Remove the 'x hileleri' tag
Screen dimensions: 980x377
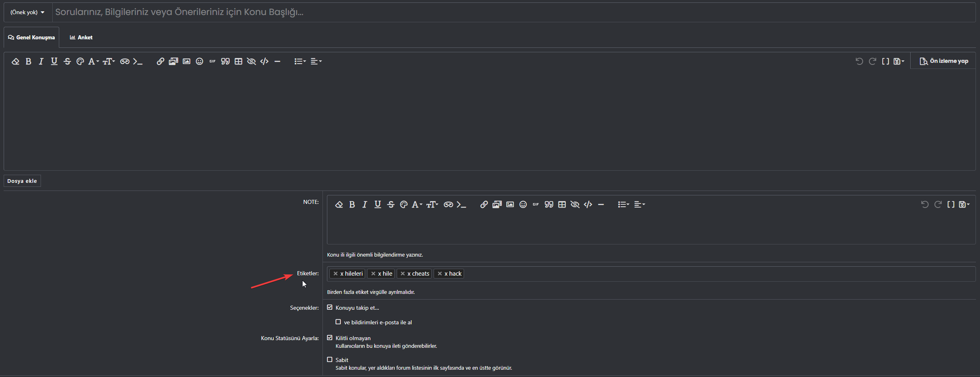click(335, 274)
